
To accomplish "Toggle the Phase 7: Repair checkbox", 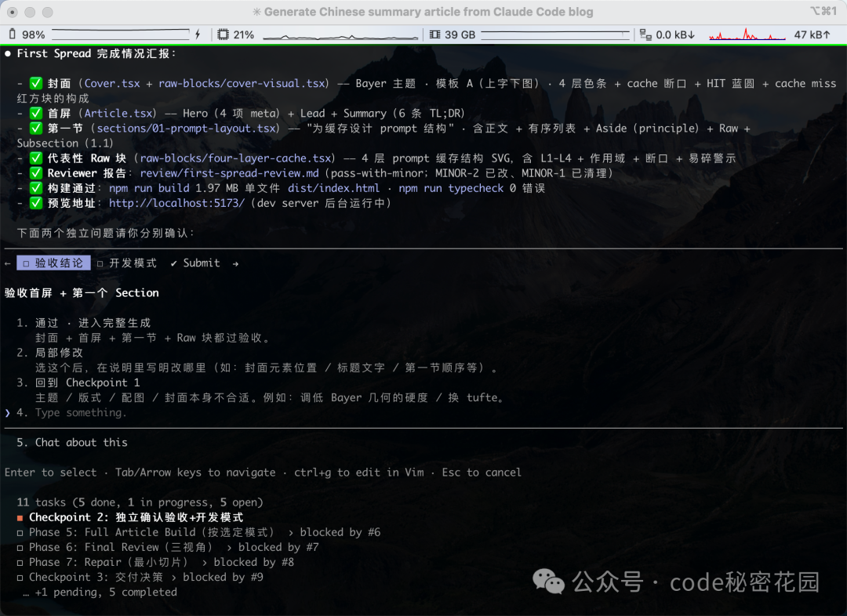I will click(x=20, y=563).
